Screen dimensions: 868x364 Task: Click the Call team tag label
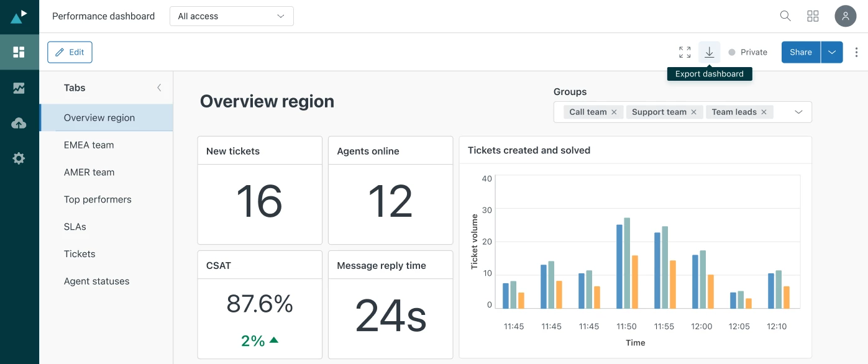[588, 112]
